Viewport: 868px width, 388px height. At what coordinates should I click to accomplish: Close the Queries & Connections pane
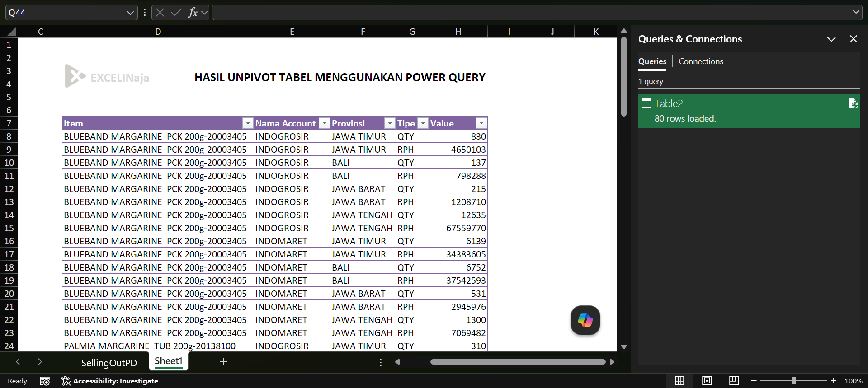tap(854, 39)
